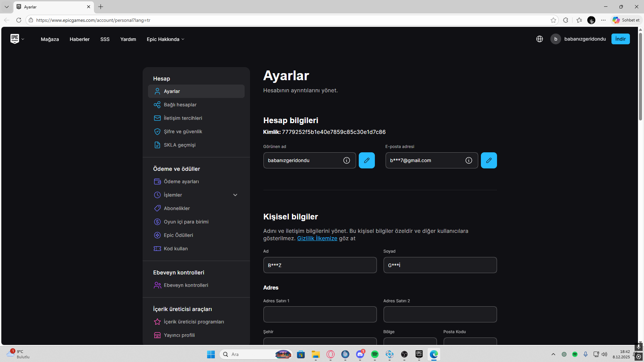
Task: Edit the display name with pencil button
Action: point(367,160)
